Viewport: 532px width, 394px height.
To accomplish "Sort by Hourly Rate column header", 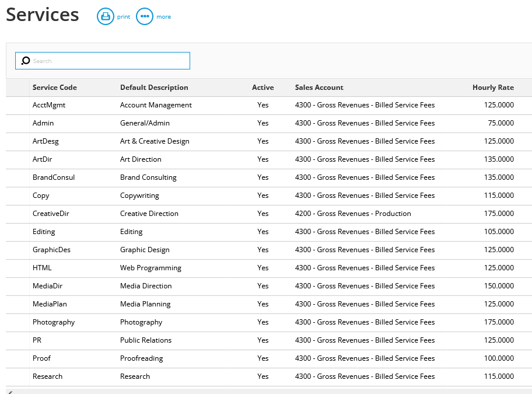I will pos(493,88).
